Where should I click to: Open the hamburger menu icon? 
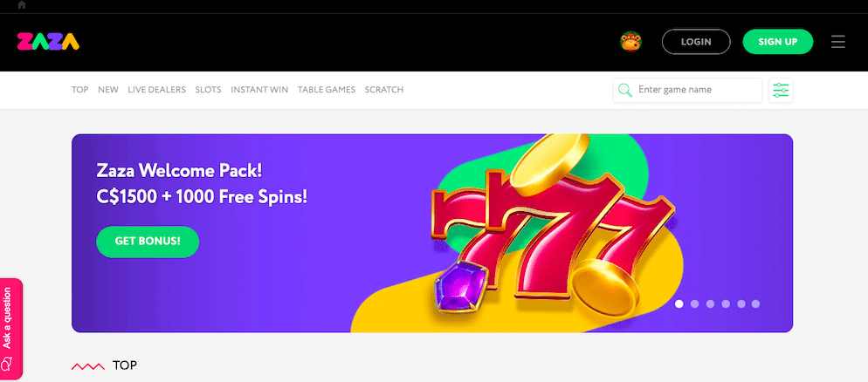point(837,42)
